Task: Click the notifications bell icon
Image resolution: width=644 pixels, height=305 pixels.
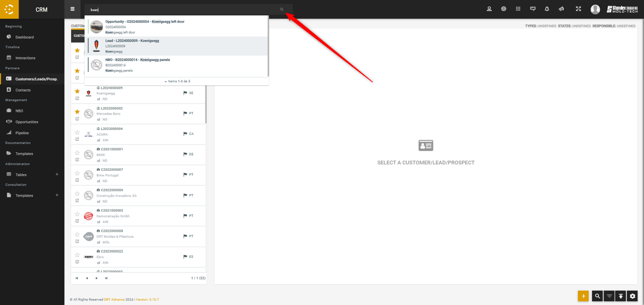Action: tap(547, 9)
